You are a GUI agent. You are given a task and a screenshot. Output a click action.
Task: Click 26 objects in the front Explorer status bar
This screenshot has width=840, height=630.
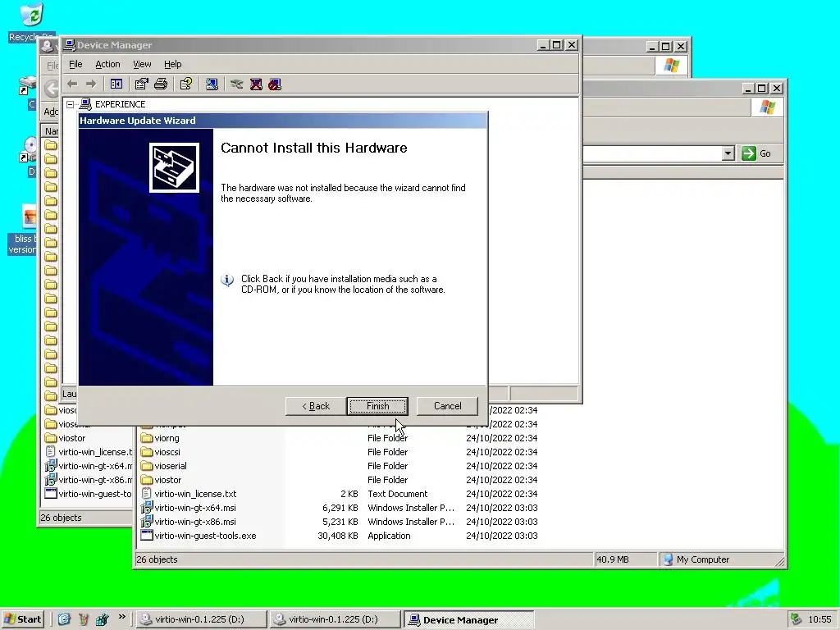(x=157, y=559)
